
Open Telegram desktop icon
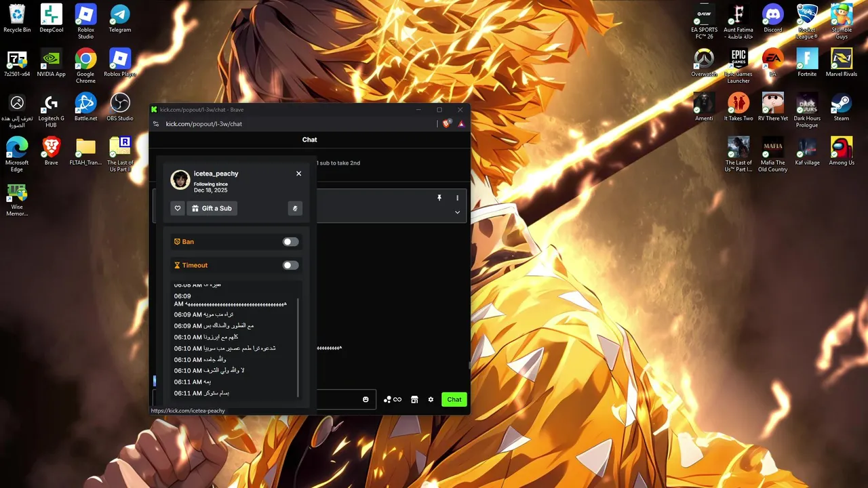pyautogui.click(x=120, y=18)
